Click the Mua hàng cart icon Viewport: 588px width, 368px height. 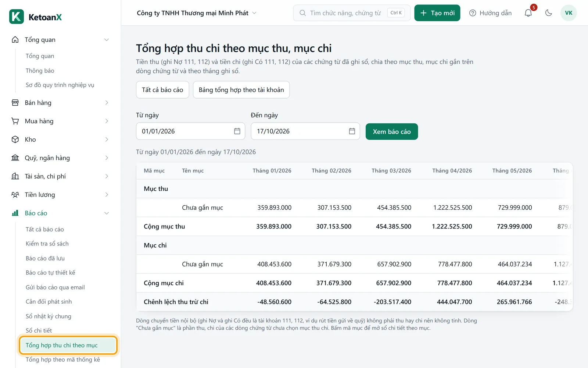[15, 121]
